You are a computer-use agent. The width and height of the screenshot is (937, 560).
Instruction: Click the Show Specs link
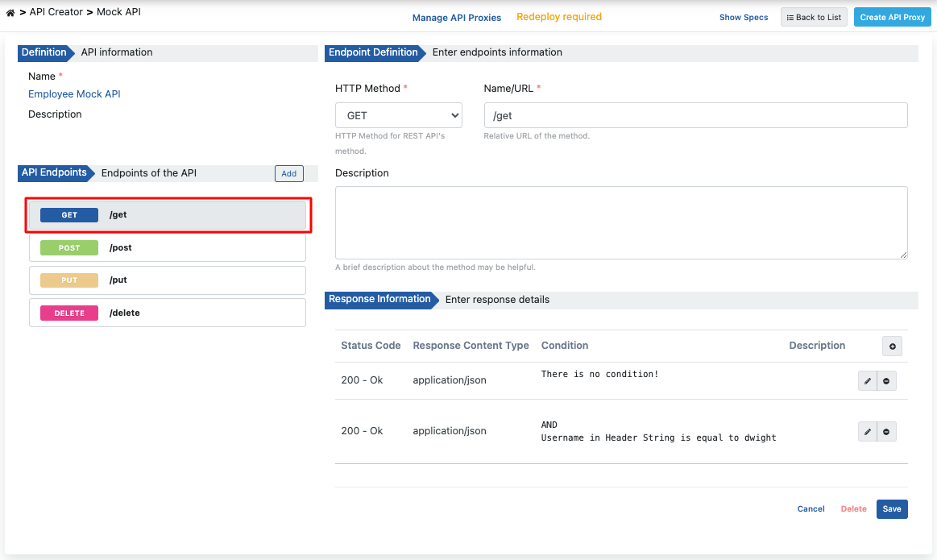[x=743, y=17]
